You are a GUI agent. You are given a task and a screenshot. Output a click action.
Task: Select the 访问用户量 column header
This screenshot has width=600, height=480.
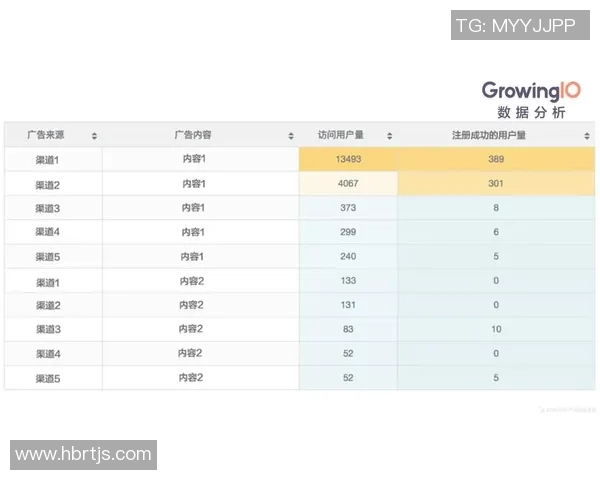point(340,135)
